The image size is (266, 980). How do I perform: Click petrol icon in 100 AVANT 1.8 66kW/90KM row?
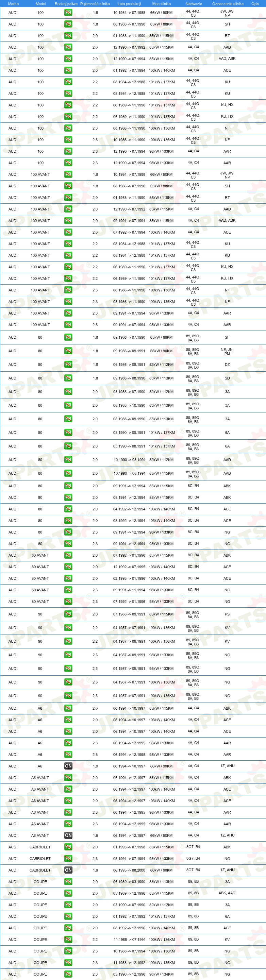68,175
